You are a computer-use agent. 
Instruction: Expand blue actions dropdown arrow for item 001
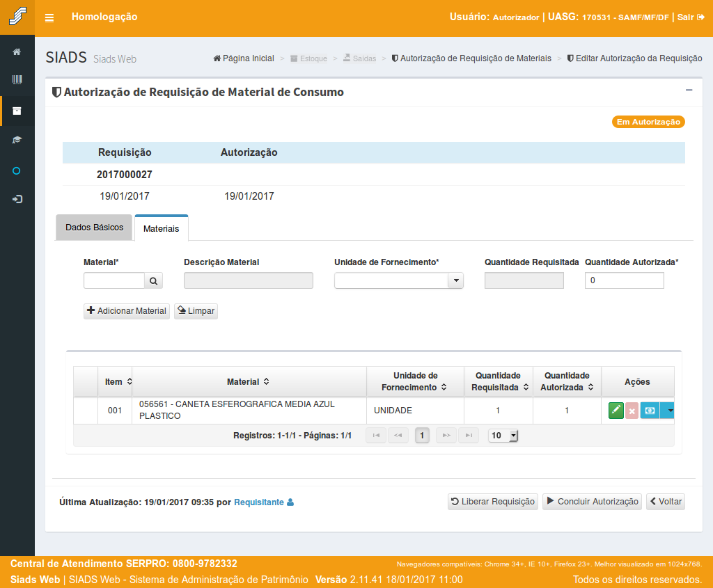click(x=667, y=411)
